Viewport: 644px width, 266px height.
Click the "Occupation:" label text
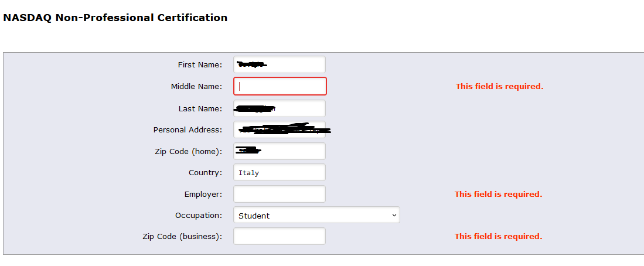tap(199, 215)
